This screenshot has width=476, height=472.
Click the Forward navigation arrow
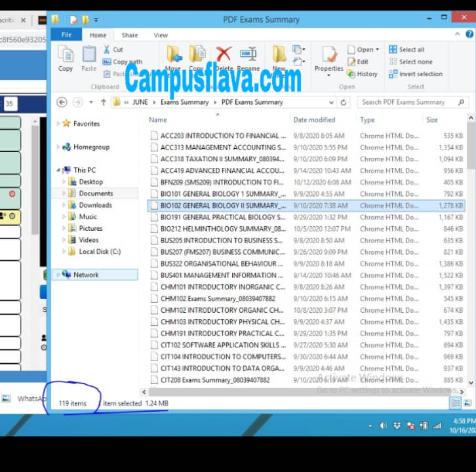[x=78, y=102]
